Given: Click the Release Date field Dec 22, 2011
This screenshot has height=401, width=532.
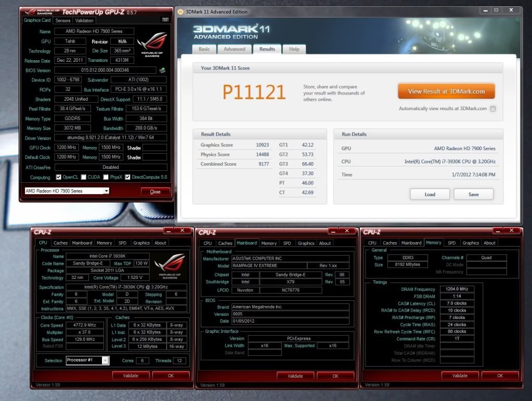Looking at the screenshot, I should [70, 60].
